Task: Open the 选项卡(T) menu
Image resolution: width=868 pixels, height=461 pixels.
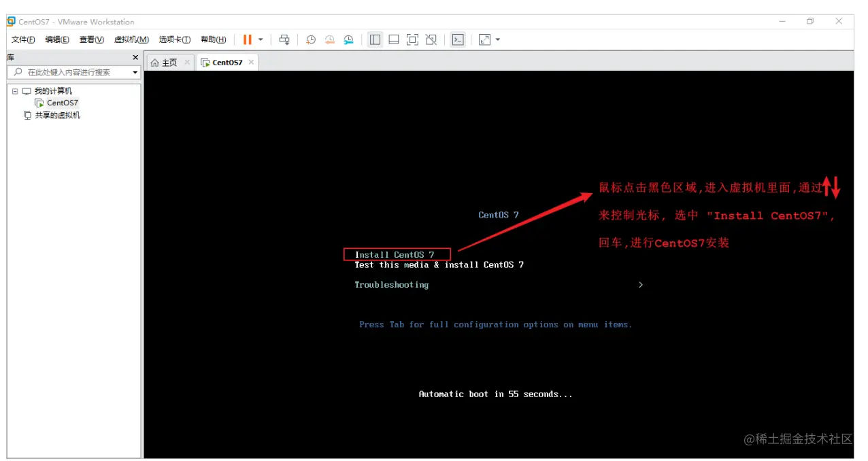Action: pos(175,39)
